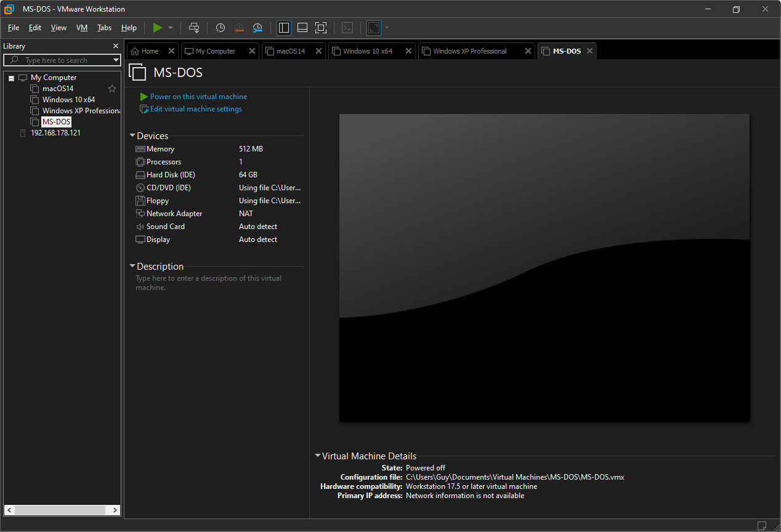This screenshot has width=781, height=532.
Task: Close the My Computer tab
Action: (252, 51)
